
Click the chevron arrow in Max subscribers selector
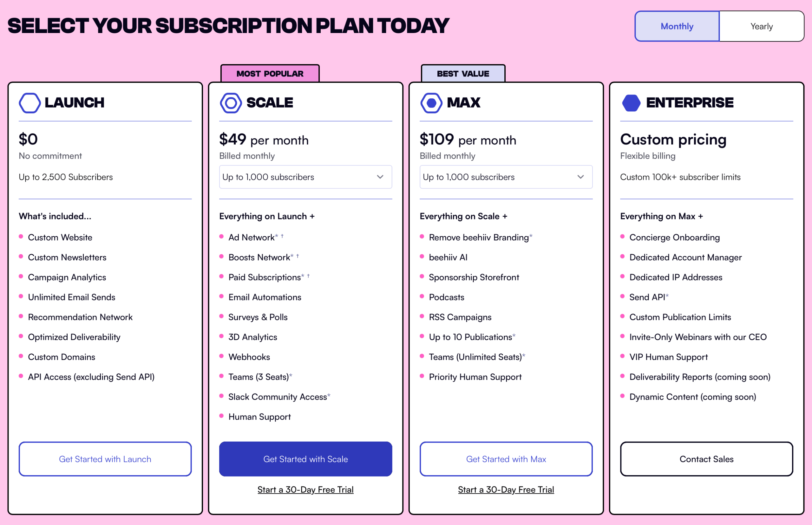coord(580,177)
